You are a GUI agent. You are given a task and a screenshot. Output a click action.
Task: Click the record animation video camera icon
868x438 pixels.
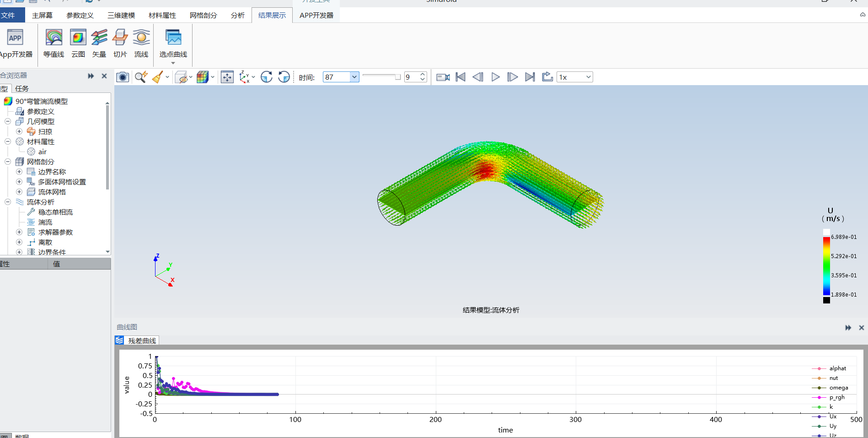coord(443,77)
